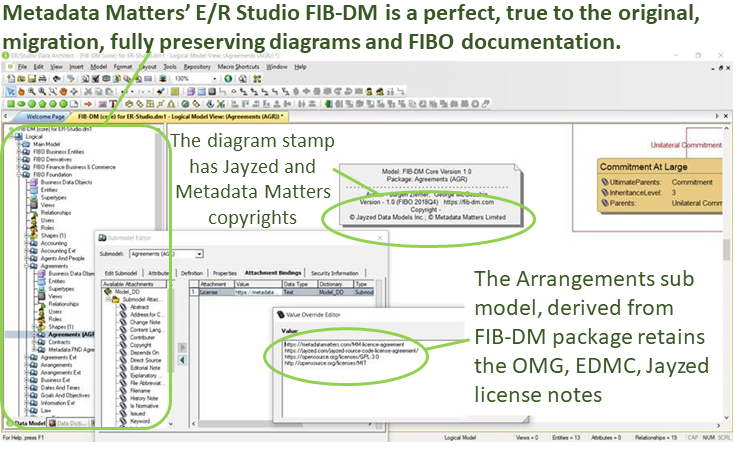Select the Data Model bottom tab
The height and width of the screenshot is (449, 737).
coord(30,423)
